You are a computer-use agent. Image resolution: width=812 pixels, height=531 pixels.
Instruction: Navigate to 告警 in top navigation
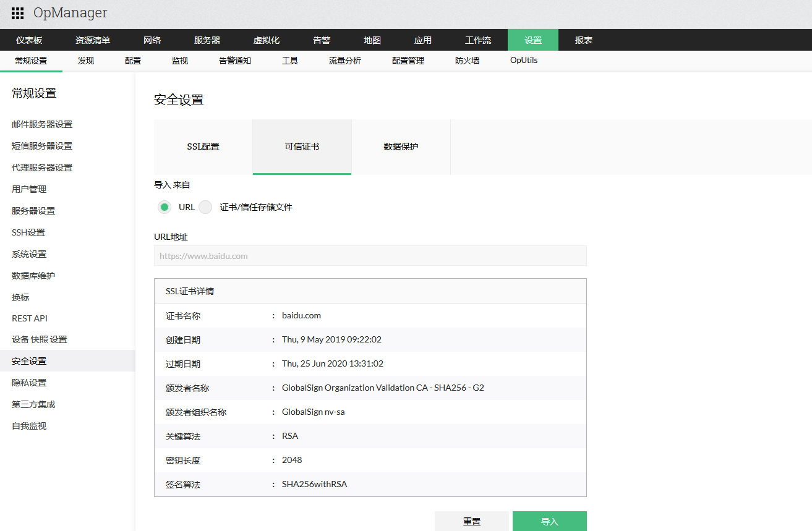(x=321, y=40)
